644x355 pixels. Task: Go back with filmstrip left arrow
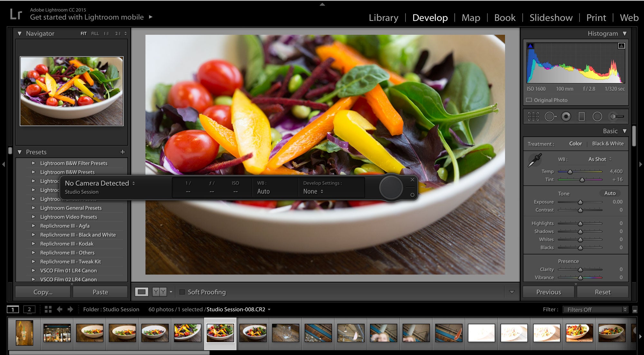pos(60,309)
